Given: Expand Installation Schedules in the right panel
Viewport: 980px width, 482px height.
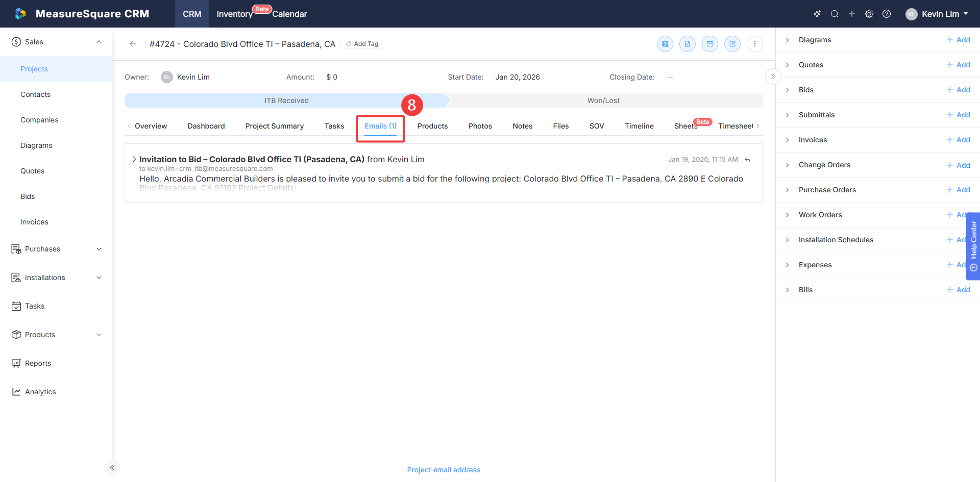Looking at the screenshot, I should click(787, 240).
